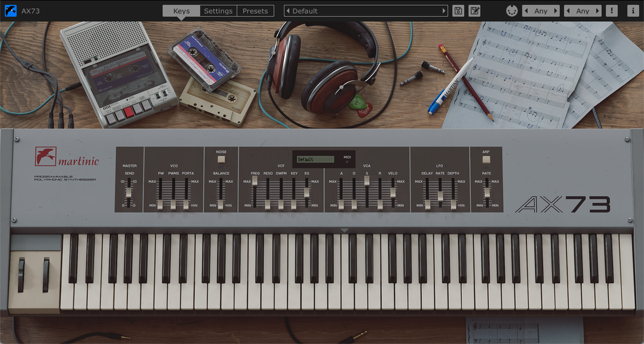Open the info panel via i icon

633,10
